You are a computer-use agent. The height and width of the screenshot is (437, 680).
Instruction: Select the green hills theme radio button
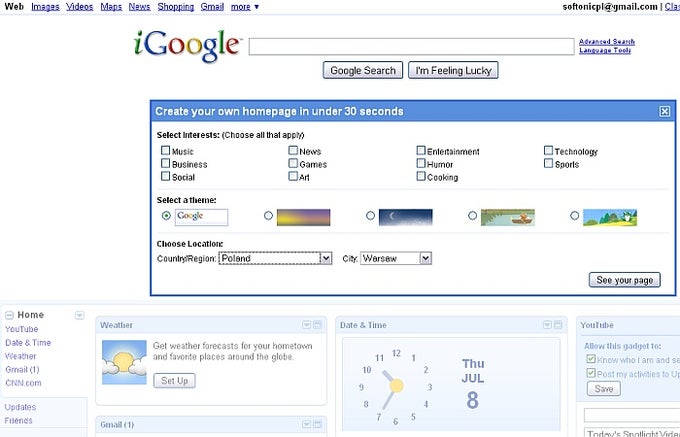575,215
